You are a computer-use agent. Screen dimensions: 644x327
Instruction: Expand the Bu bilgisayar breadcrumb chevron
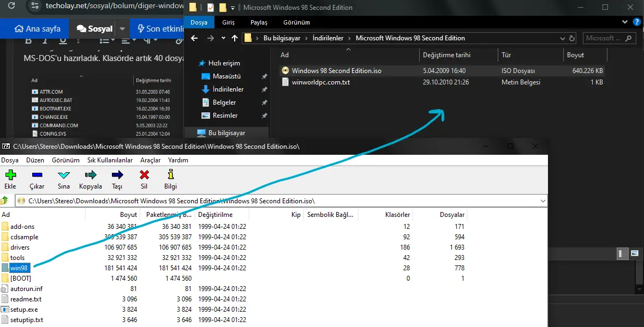point(306,38)
